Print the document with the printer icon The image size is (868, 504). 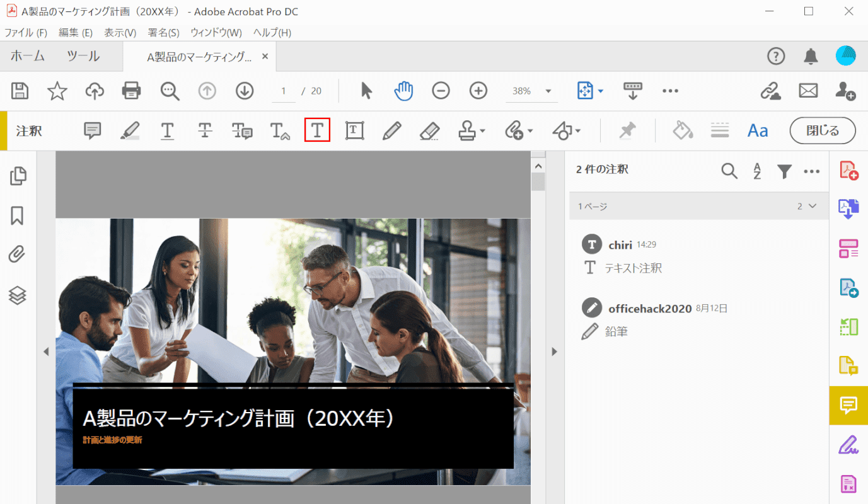click(x=132, y=91)
